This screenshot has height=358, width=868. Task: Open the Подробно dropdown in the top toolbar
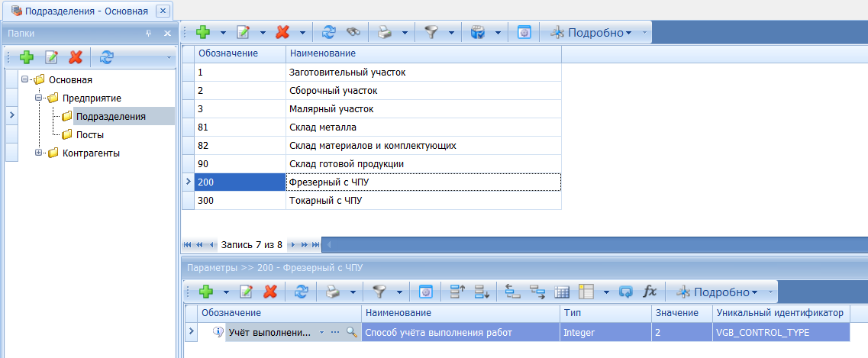click(x=599, y=33)
